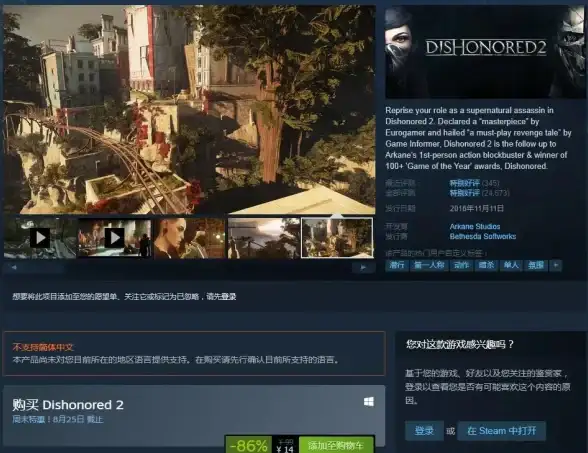Play the first video thumbnail
Image resolution: width=588 pixels, height=453 pixels.
[x=40, y=238]
